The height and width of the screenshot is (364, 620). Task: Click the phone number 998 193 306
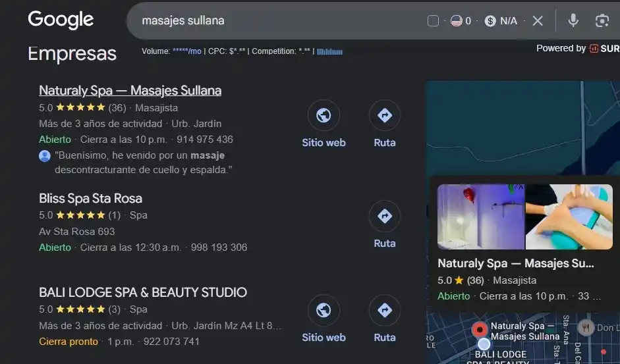coord(219,247)
